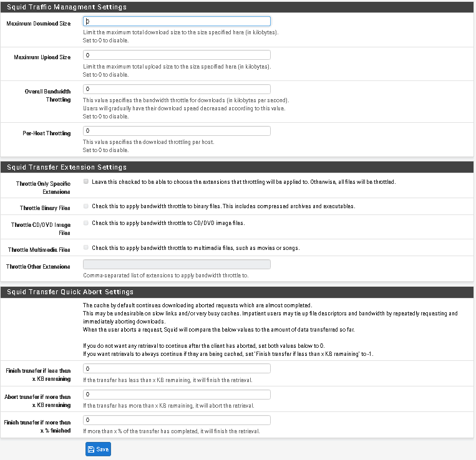The height and width of the screenshot is (460, 476).
Task: Click the Throttle Multimedia Files label
Action: (39, 250)
